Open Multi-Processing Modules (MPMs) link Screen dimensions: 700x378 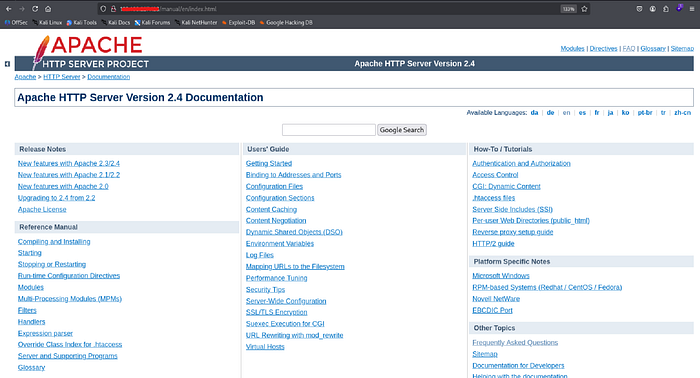coord(70,299)
